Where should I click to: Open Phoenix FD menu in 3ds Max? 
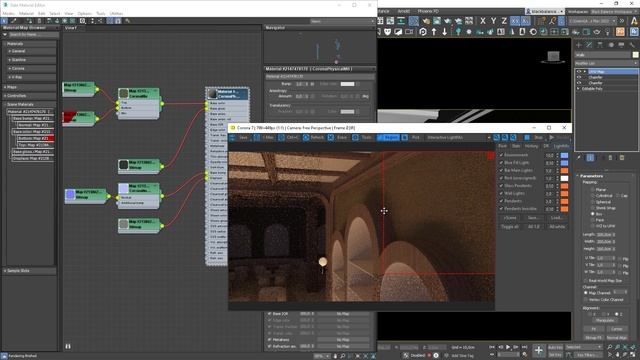[x=428, y=11]
